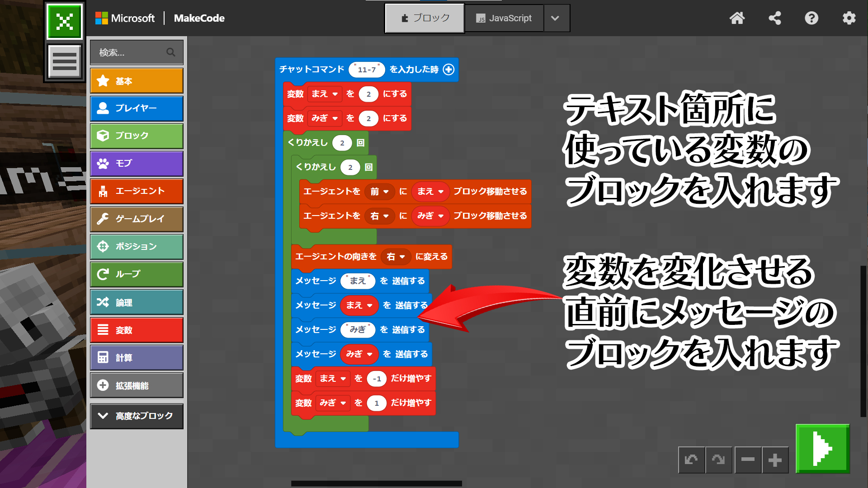This screenshot has height=488, width=868.
Task: Click the search field in toolbox
Action: pyautogui.click(x=131, y=52)
